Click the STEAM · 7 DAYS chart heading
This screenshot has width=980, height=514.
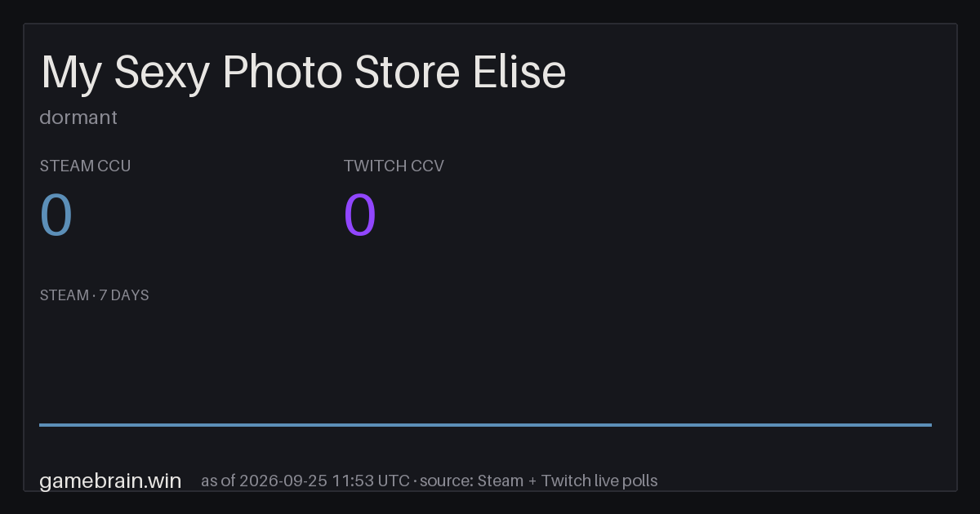[94, 295]
